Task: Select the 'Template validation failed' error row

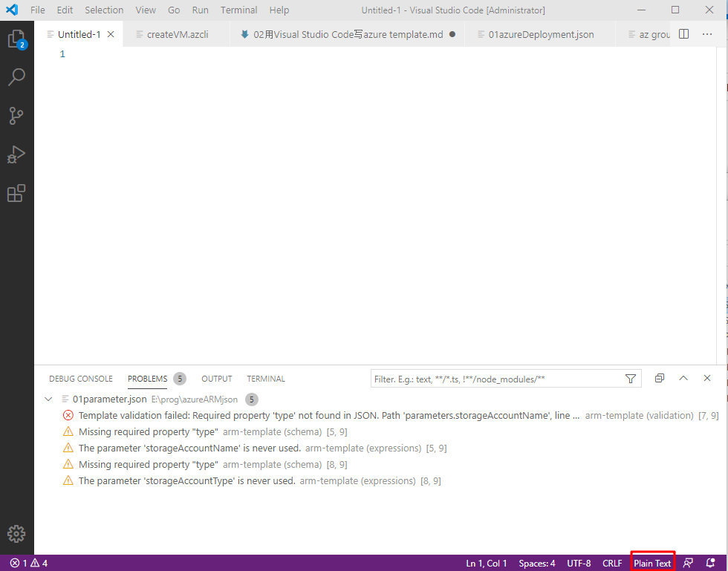Action: pyautogui.click(x=380, y=416)
